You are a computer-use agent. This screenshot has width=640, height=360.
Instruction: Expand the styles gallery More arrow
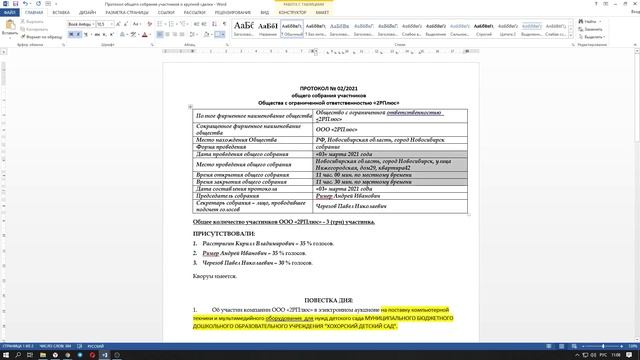point(571,36)
